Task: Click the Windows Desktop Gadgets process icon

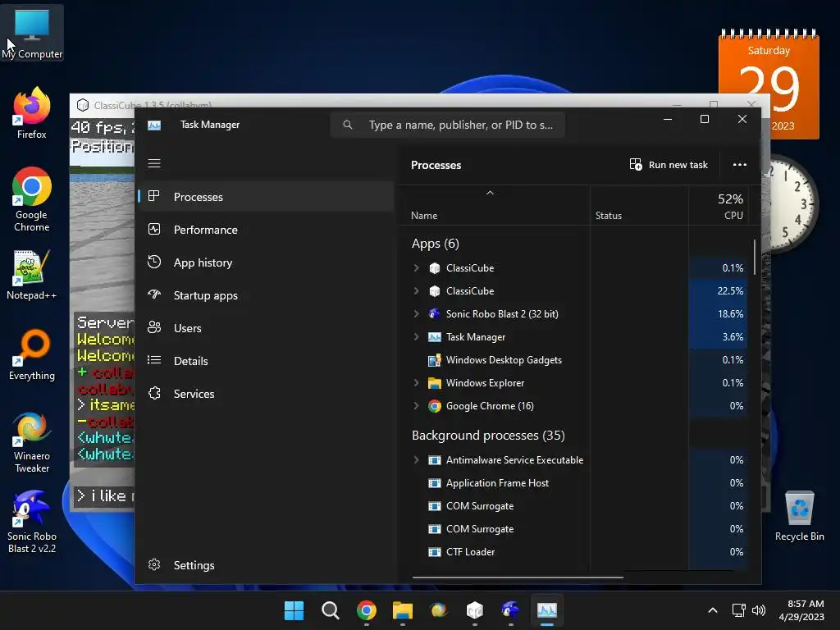Action: pos(435,360)
